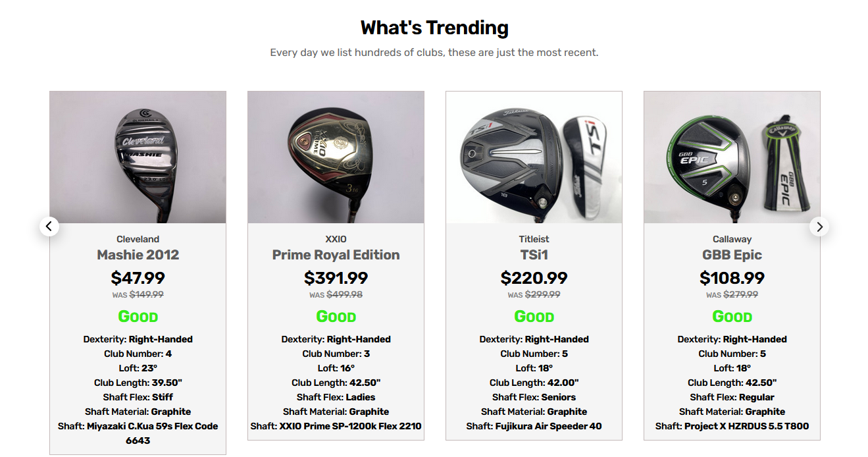Click the left carousel arrow

[49, 226]
